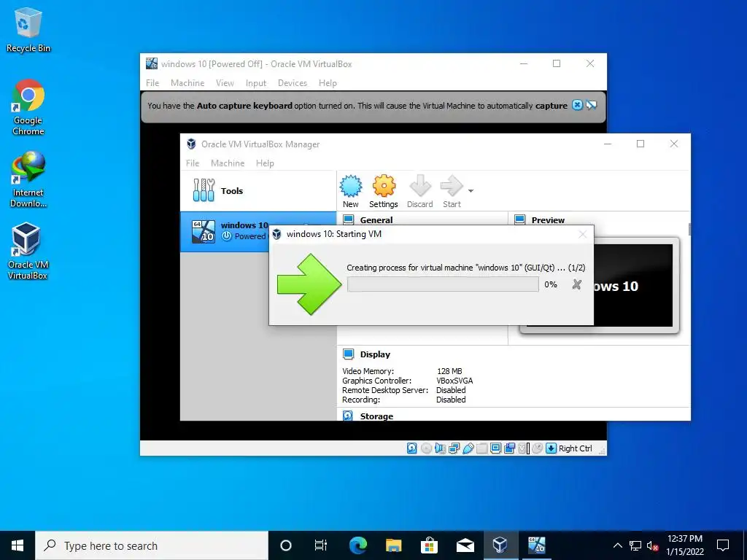Click the notification's don't-show-again icon
This screenshot has width=747, height=560.
pos(592,105)
